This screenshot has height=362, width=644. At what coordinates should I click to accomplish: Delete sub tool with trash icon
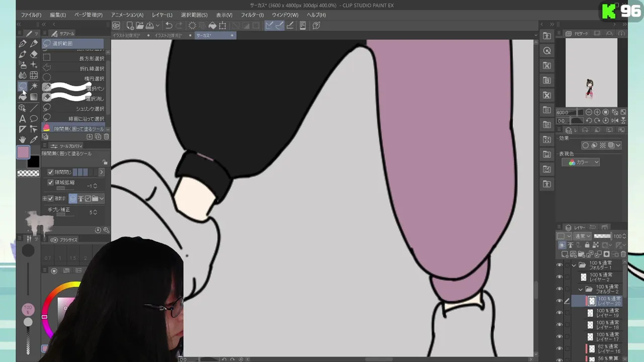pyautogui.click(x=106, y=137)
